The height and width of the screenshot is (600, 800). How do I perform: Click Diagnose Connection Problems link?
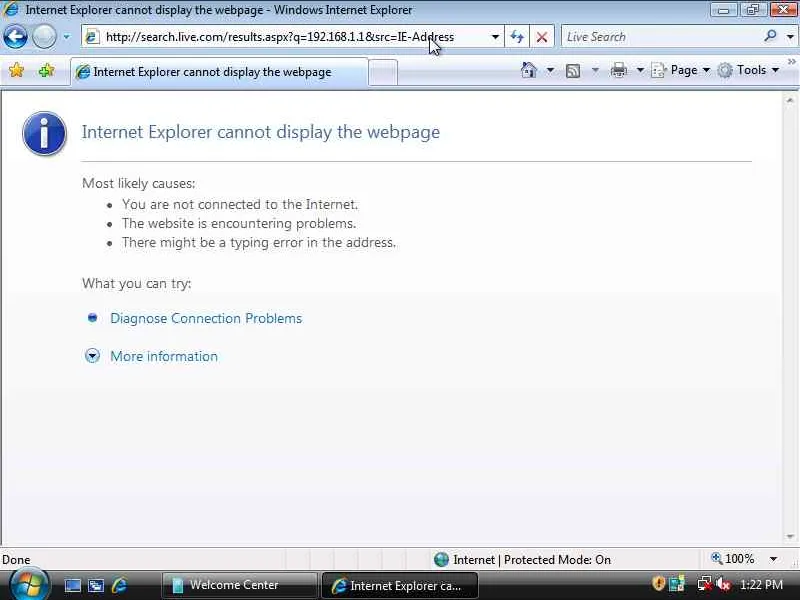[x=206, y=318]
